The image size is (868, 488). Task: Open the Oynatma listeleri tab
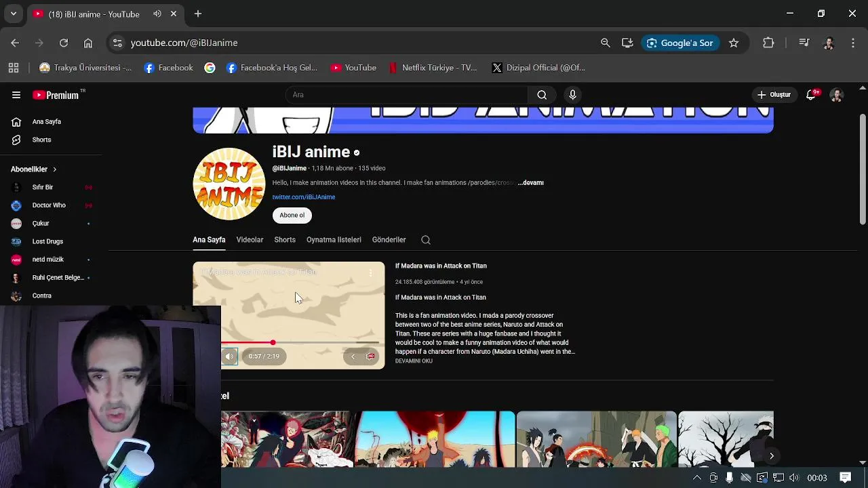coord(334,240)
